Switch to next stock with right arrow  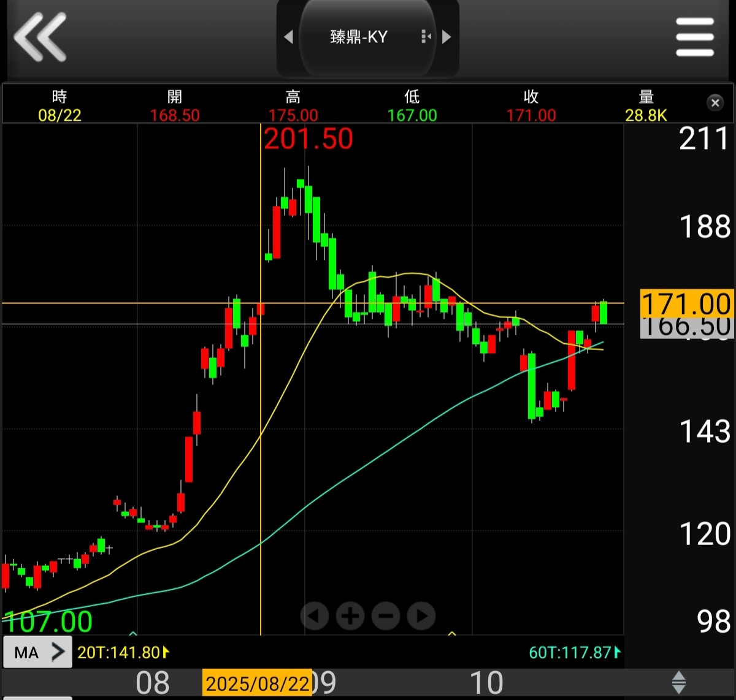[447, 37]
